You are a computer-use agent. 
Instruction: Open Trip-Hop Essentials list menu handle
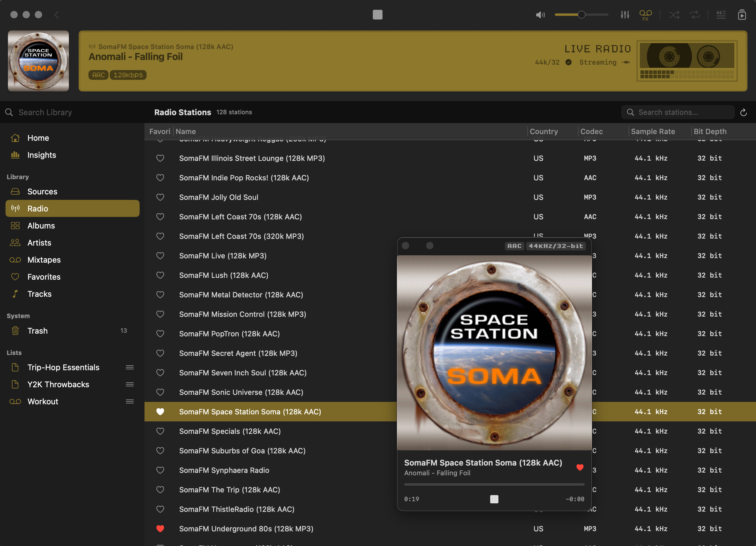[130, 367]
